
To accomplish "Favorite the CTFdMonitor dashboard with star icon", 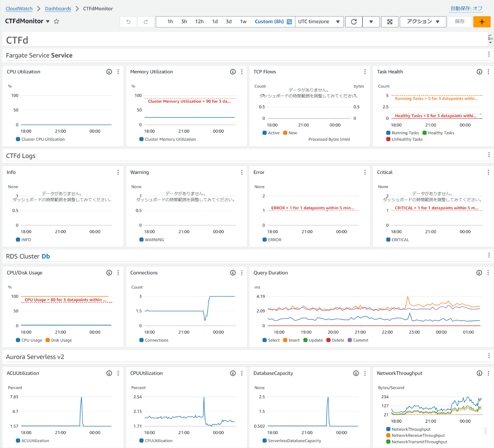I will (x=56, y=21).
